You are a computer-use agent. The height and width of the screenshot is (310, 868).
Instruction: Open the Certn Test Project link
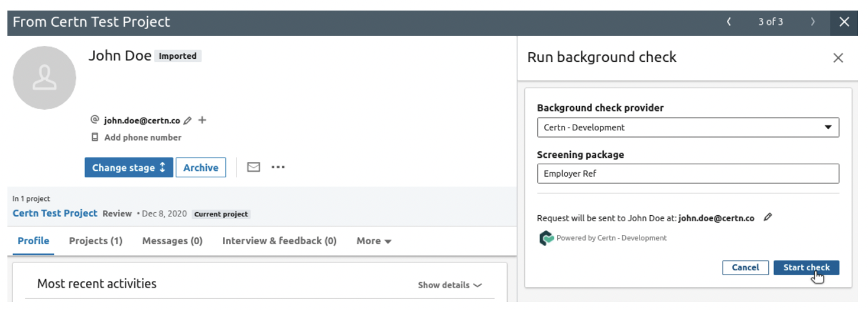point(55,213)
